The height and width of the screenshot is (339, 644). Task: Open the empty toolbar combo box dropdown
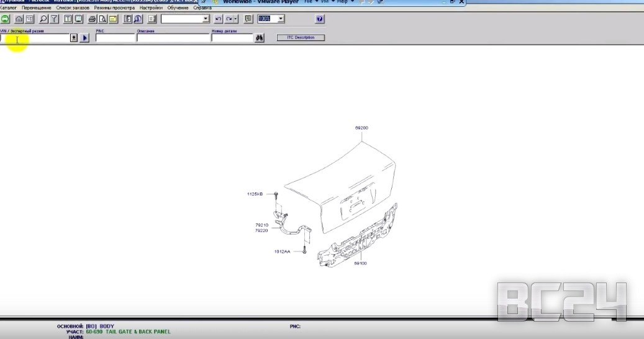click(x=206, y=19)
